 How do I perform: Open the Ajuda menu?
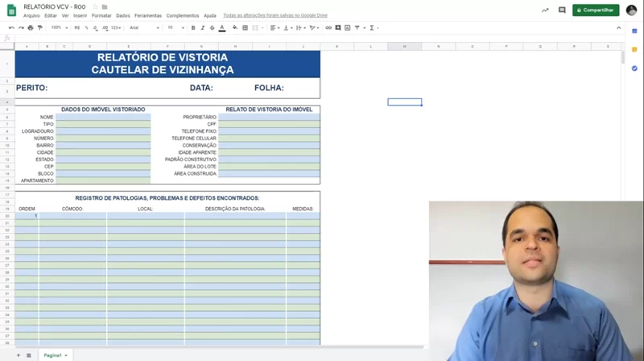click(210, 15)
